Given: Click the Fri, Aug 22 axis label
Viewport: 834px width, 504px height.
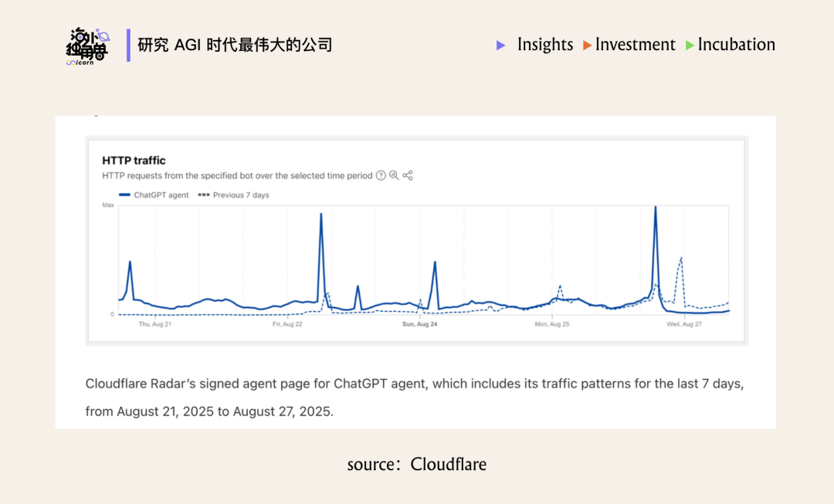Looking at the screenshot, I should pos(287,325).
